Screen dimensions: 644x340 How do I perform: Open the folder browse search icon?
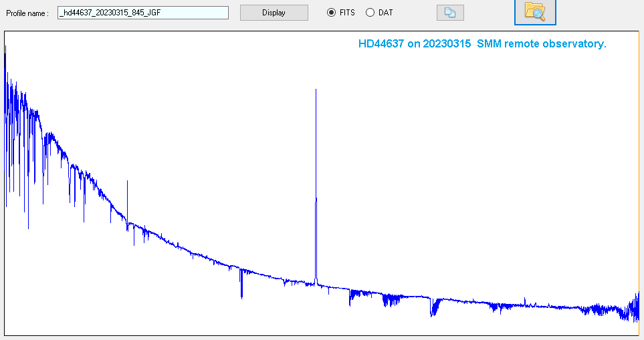(x=535, y=11)
